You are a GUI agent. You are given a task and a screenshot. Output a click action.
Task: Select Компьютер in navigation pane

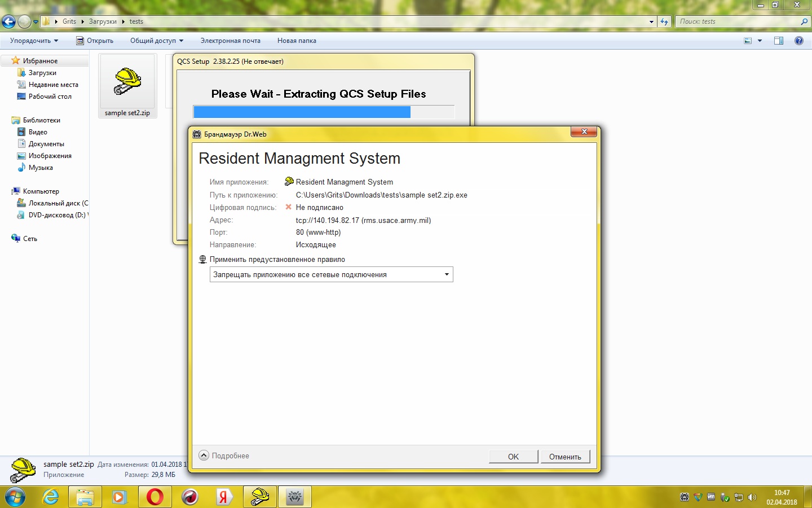[41, 191]
